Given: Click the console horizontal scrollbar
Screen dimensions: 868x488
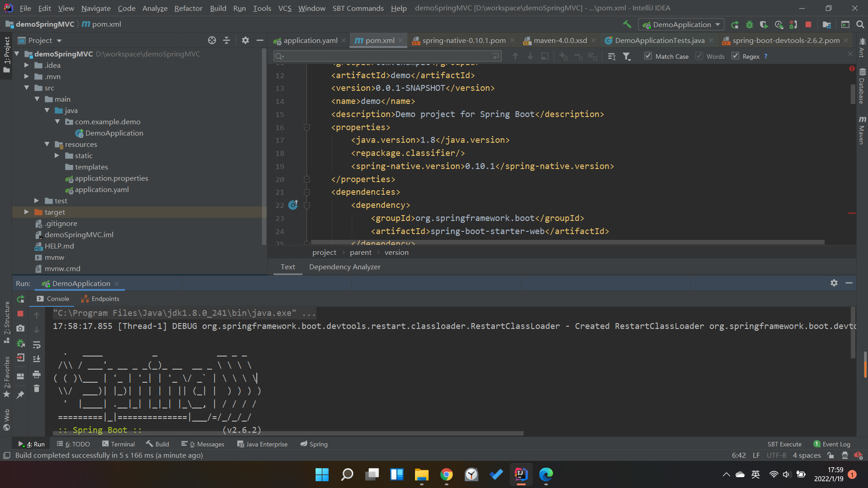Looking at the screenshot, I should pyautogui.click(x=289, y=433).
